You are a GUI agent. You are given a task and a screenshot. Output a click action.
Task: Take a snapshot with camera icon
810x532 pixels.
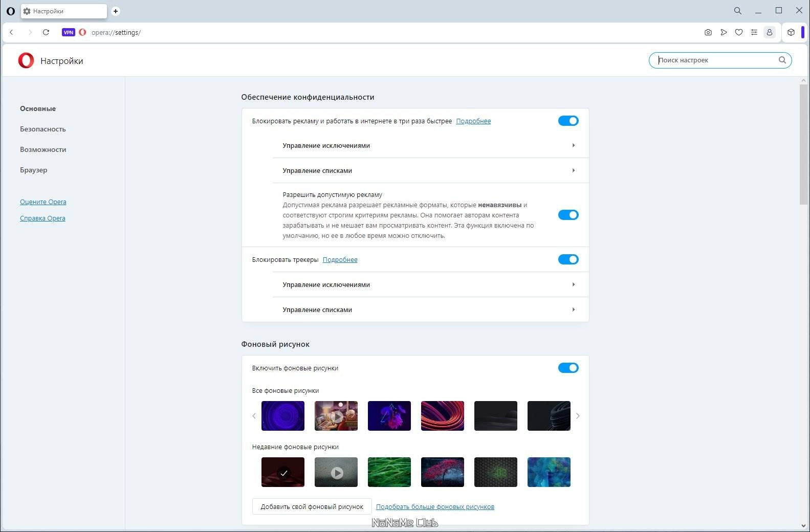tap(708, 32)
